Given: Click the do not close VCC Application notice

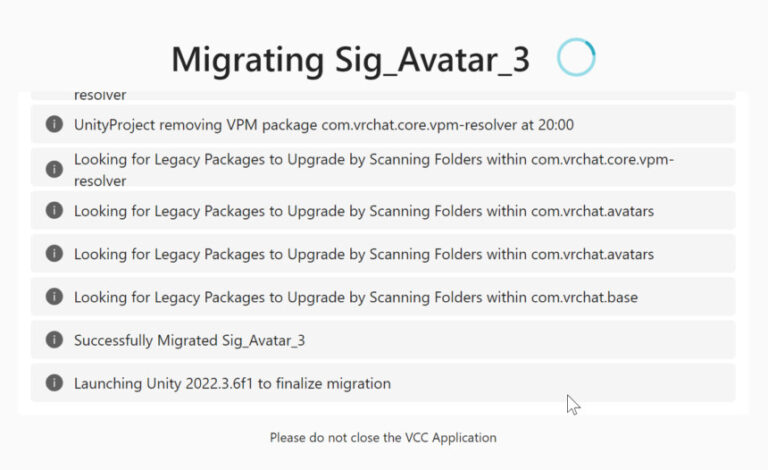Looking at the screenshot, I should [383, 437].
